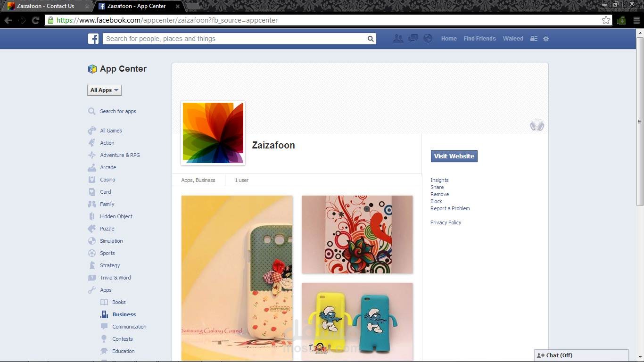Click the Zaizafoon app title
Screen dimensions: 644x362
[273, 145]
